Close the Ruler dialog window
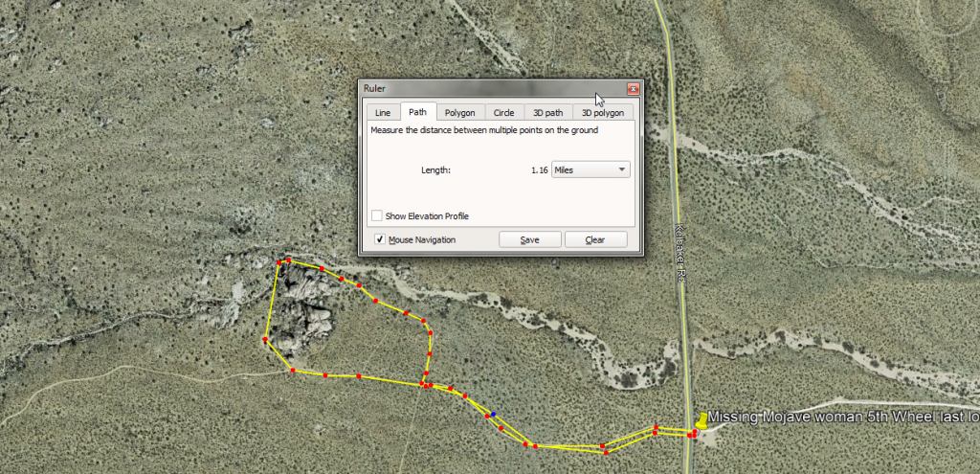Image resolution: width=980 pixels, height=474 pixels. tap(632, 88)
